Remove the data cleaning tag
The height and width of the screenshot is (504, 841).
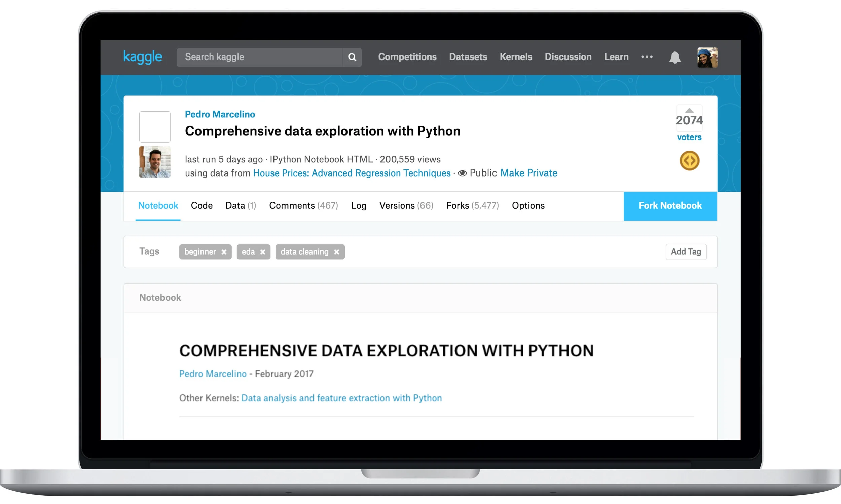click(x=336, y=252)
